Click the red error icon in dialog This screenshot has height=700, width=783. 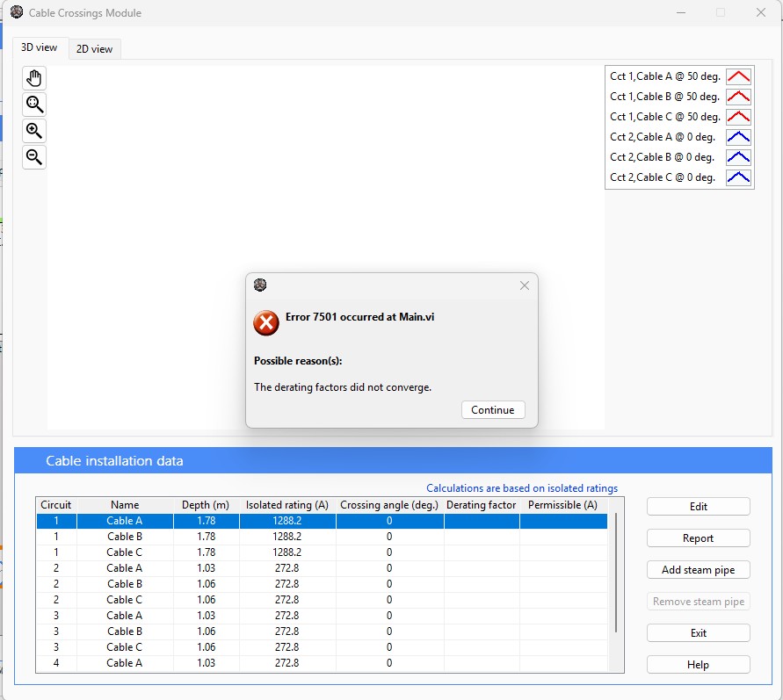tap(266, 323)
